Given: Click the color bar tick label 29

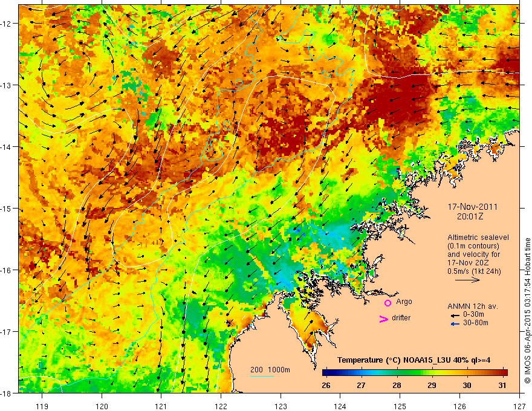Looking at the screenshot, I should point(432,386).
